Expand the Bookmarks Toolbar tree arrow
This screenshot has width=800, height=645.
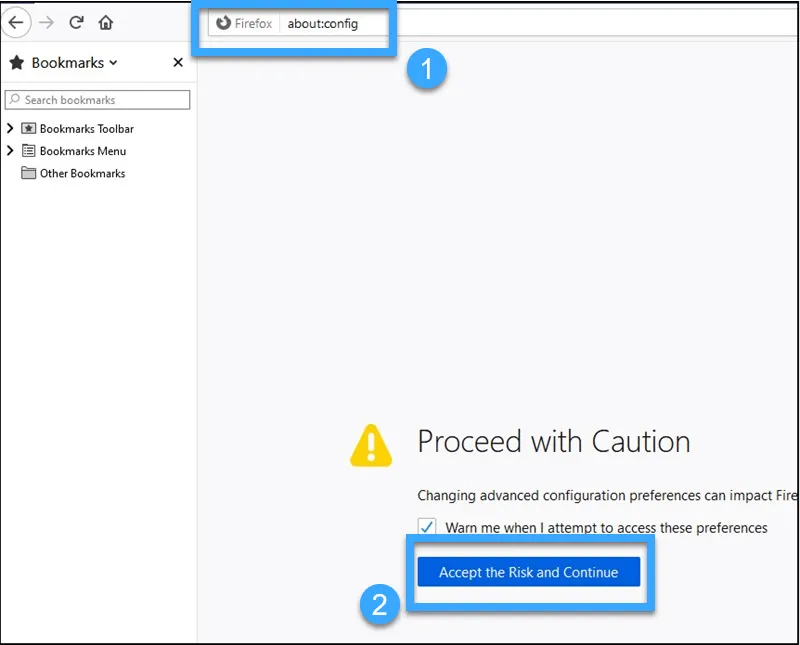tap(10, 129)
